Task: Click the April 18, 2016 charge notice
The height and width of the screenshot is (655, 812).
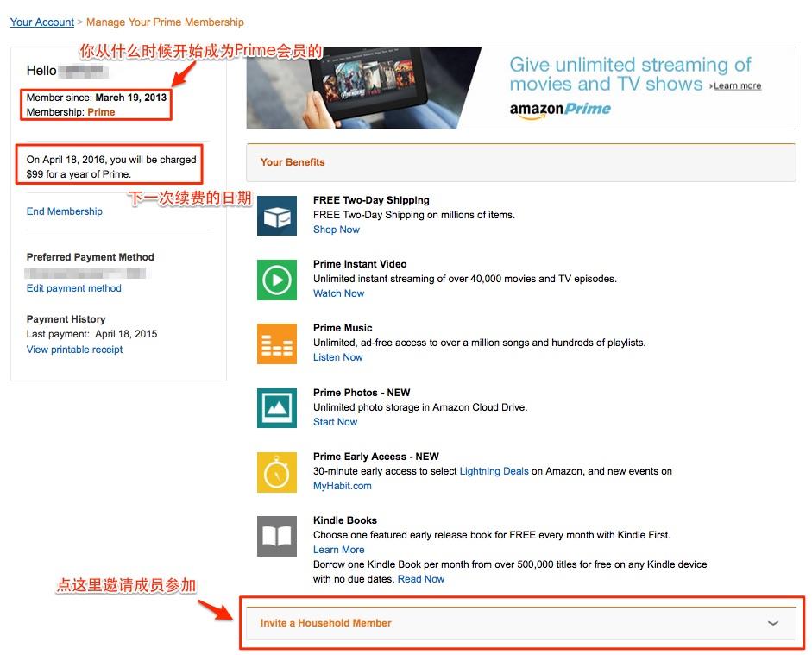Action: pos(111,167)
